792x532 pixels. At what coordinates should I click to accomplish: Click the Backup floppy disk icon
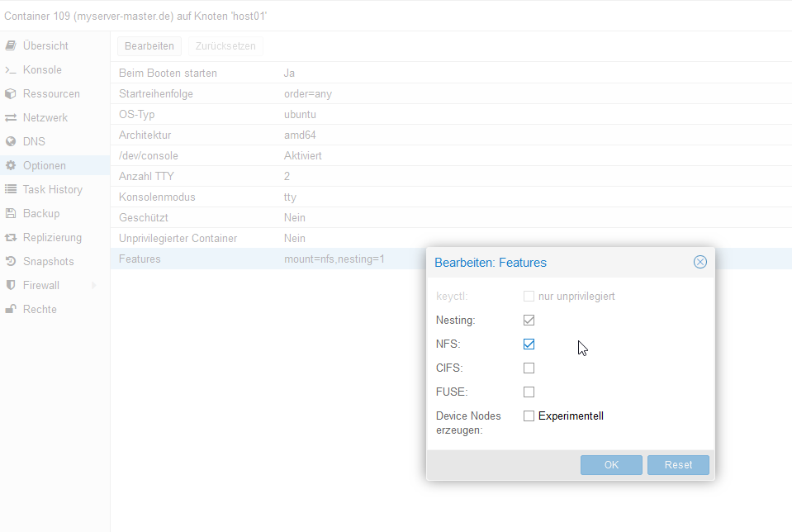point(11,213)
